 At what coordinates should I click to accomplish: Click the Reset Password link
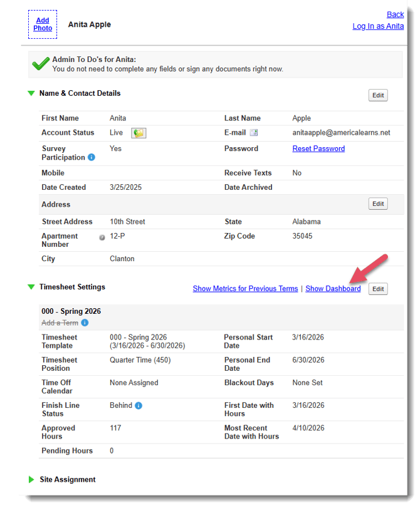point(318,148)
